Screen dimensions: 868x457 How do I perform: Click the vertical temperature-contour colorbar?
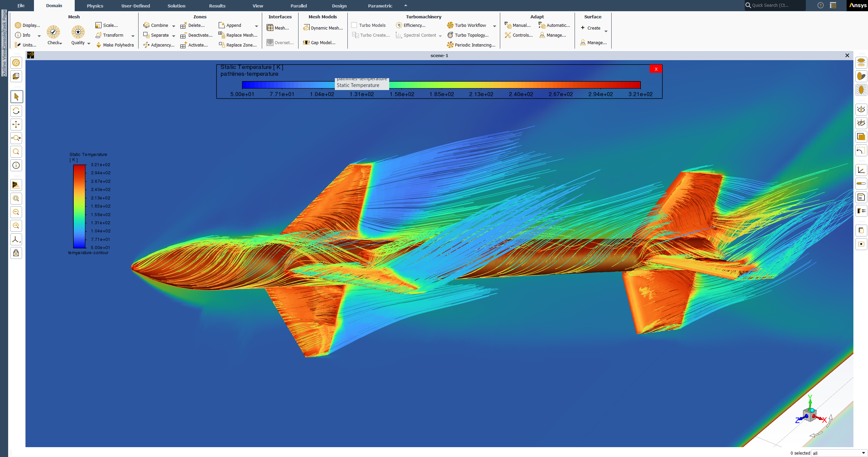pyautogui.click(x=79, y=206)
